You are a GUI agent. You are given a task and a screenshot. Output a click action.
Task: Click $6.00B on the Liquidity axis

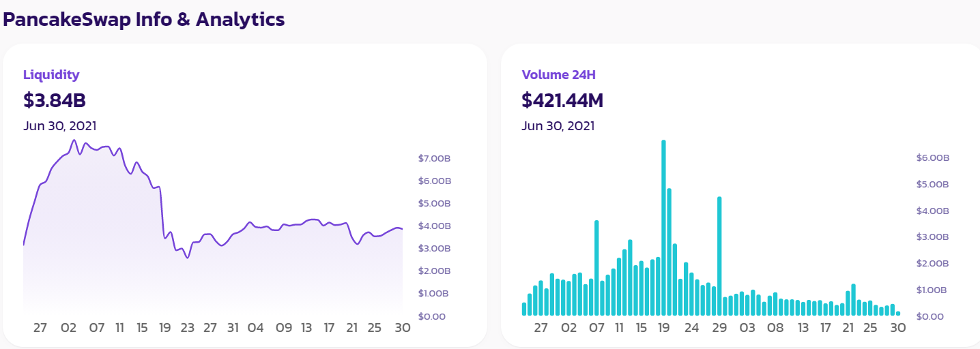(435, 181)
